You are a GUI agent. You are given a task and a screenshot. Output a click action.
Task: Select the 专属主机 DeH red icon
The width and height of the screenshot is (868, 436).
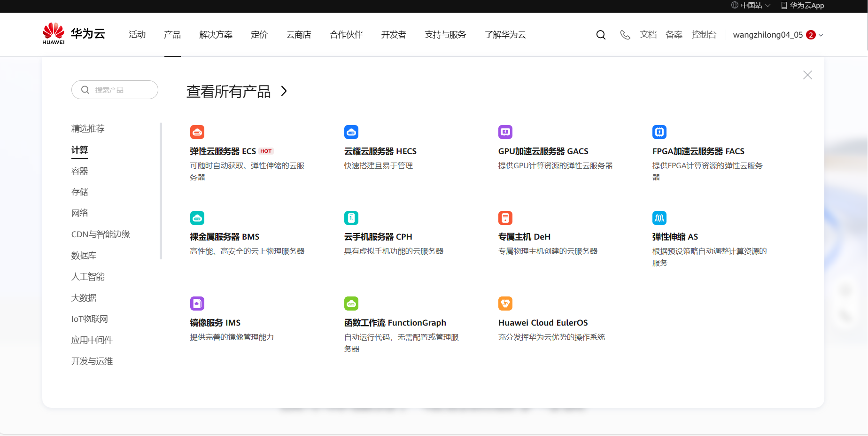(505, 218)
